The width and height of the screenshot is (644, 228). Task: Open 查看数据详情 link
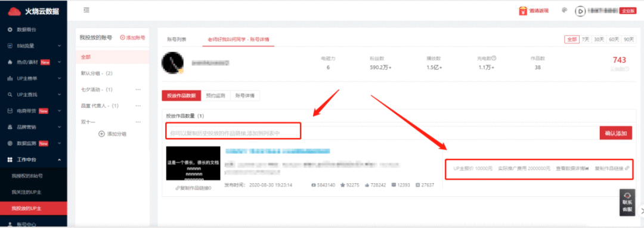(x=572, y=168)
